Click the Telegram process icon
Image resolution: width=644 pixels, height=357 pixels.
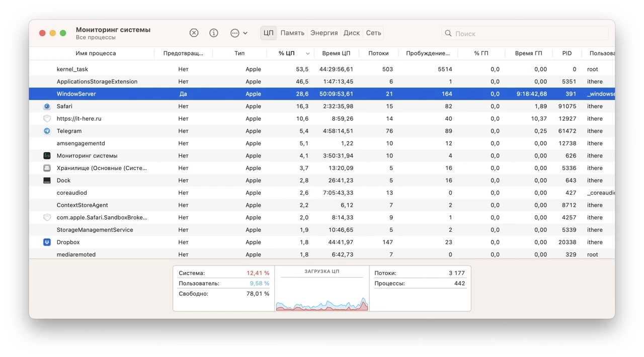(x=47, y=131)
